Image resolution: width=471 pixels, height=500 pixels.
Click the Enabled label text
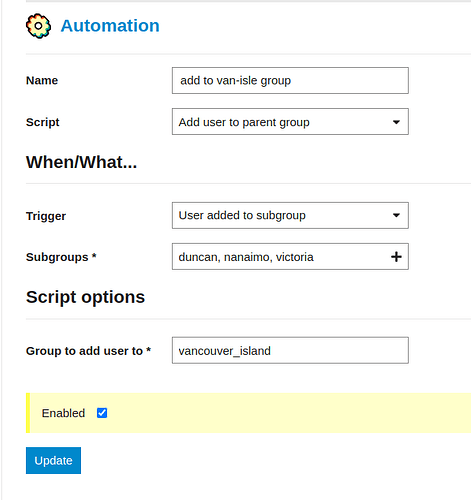[x=63, y=413]
